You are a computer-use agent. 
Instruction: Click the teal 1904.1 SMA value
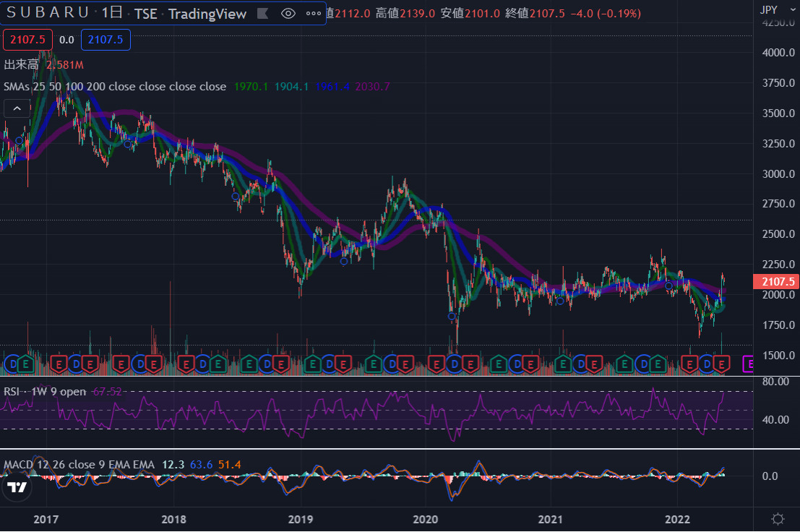291,87
